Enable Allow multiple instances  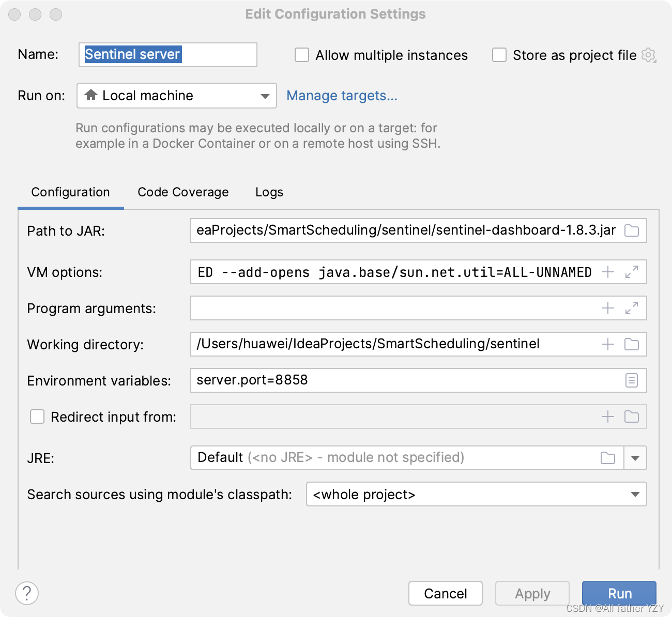click(302, 55)
